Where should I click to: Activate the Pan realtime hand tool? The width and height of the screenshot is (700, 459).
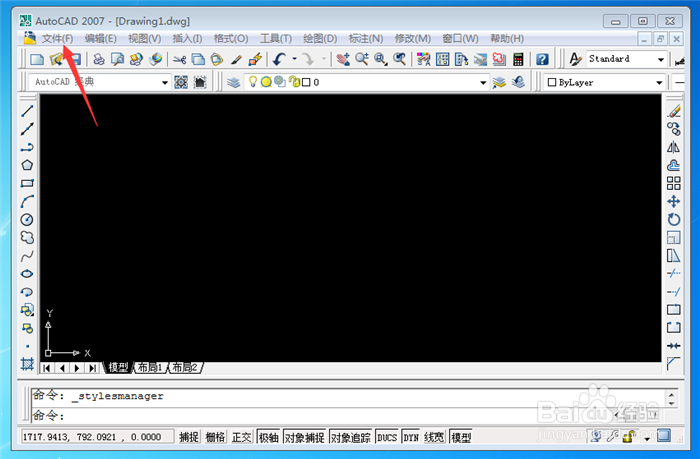point(343,59)
